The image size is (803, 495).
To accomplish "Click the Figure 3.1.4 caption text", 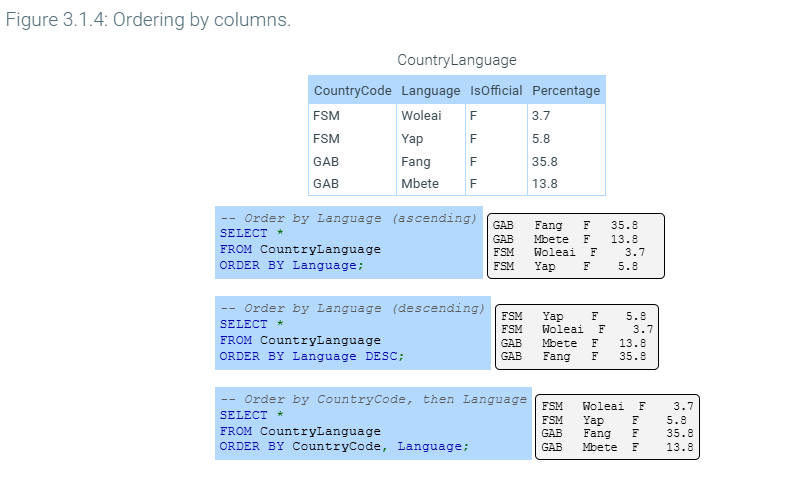I will tap(148, 21).
